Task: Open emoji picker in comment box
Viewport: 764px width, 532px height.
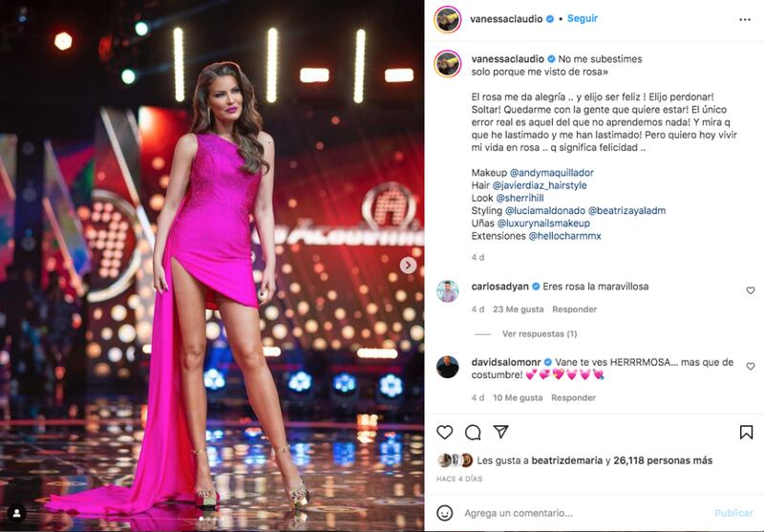Action: point(444,513)
